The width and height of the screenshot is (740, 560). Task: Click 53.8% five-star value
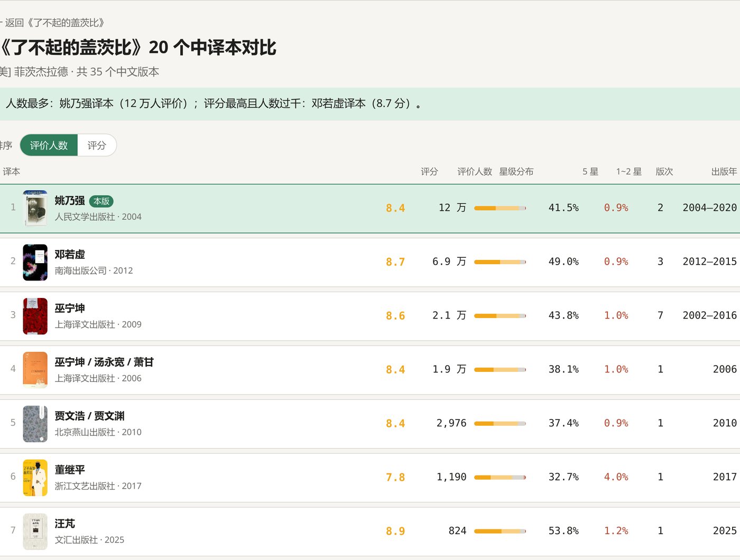pos(563,531)
